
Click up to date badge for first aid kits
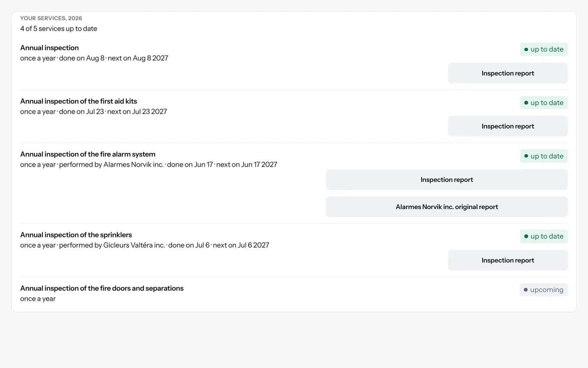click(544, 103)
